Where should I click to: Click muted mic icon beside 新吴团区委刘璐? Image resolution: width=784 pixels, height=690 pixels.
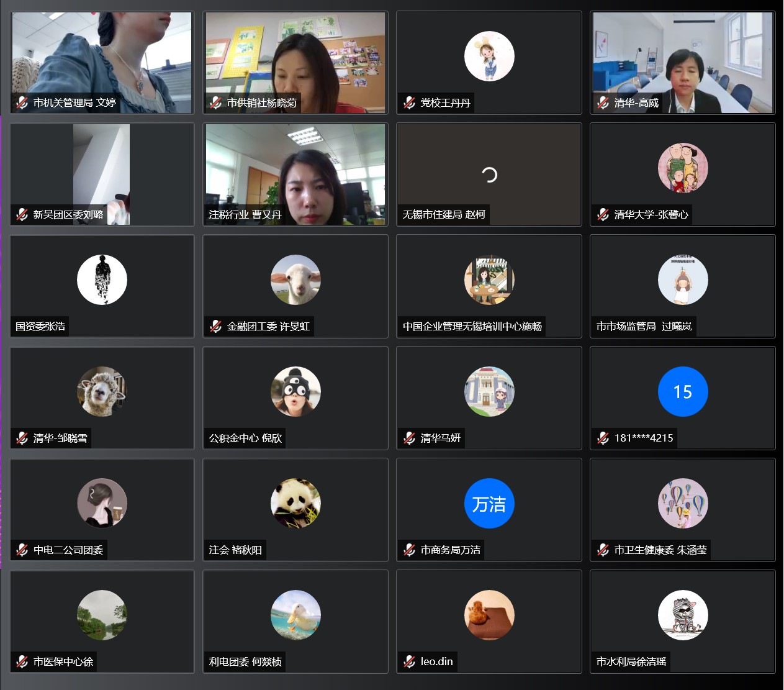click(x=22, y=214)
